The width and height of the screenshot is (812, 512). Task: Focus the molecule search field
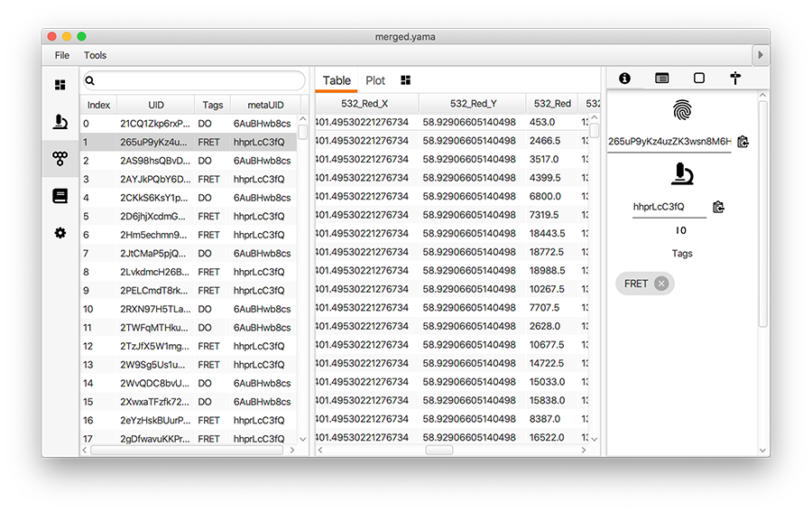pyautogui.click(x=194, y=81)
